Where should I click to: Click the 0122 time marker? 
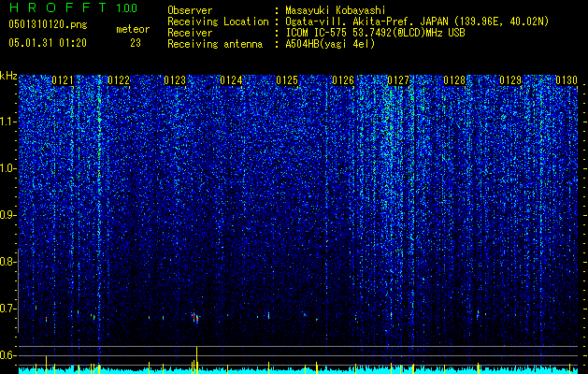(x=119, y=80)
